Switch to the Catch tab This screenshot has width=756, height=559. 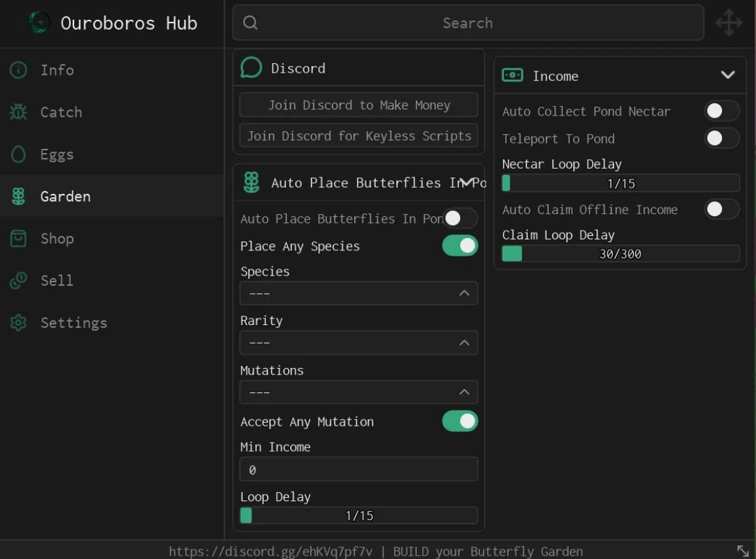(112, 112)
